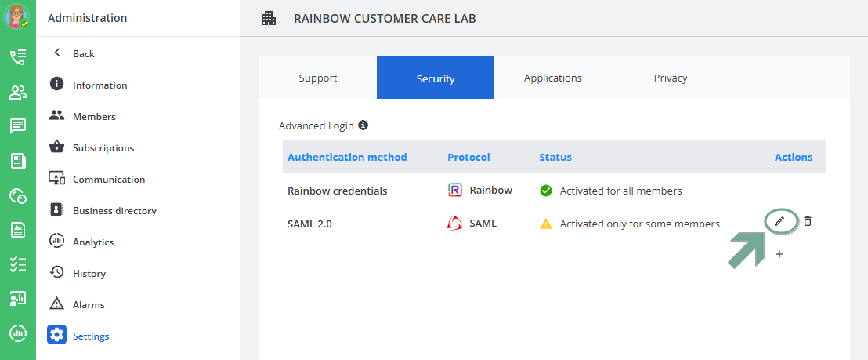The width and height of the screenshot is (868, 360).
Task: Click the Advanced Login info icon
Action: tap(363, 125)
